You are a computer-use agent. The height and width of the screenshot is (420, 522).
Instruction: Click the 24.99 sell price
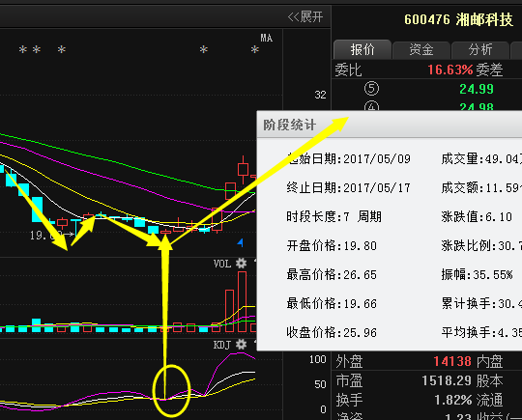pyautogui.click(x=477, y=89)
